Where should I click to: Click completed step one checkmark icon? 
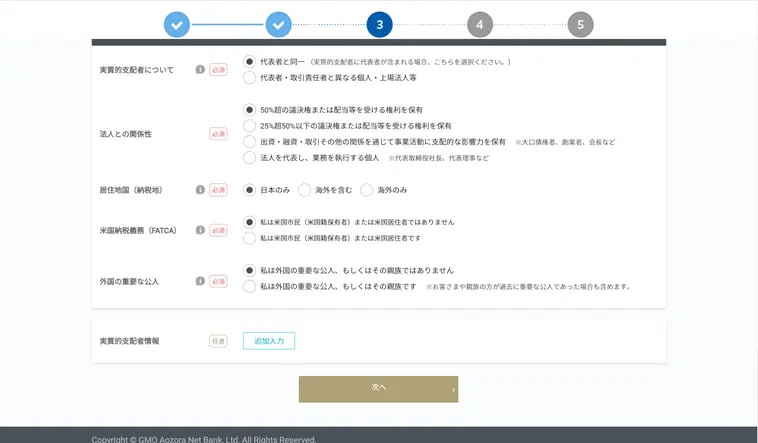point(177,24)
